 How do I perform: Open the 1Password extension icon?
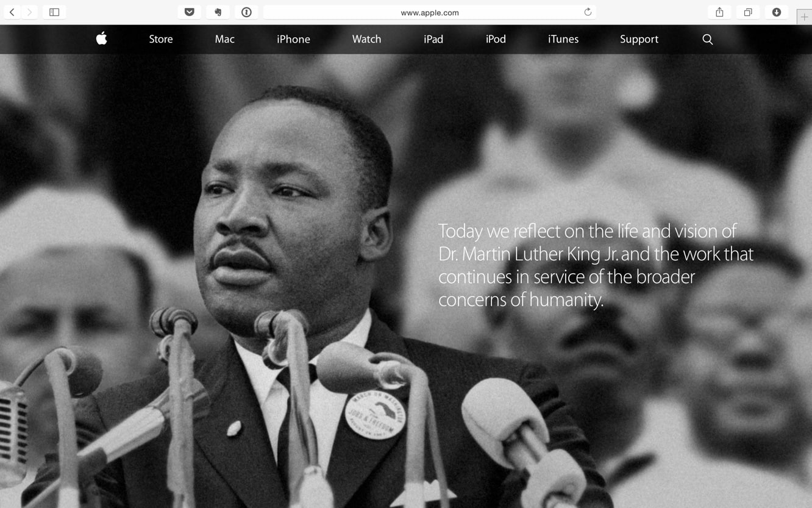tap(246, 12)
